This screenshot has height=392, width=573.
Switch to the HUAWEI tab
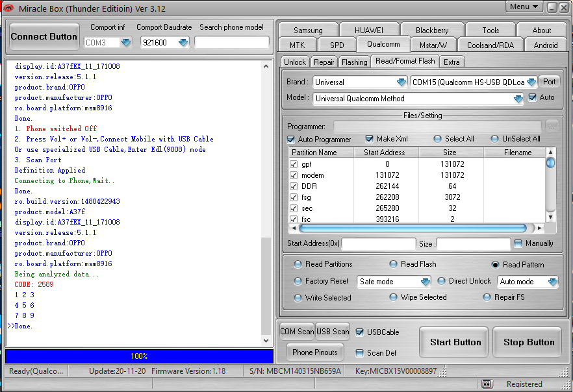[369, 30]
